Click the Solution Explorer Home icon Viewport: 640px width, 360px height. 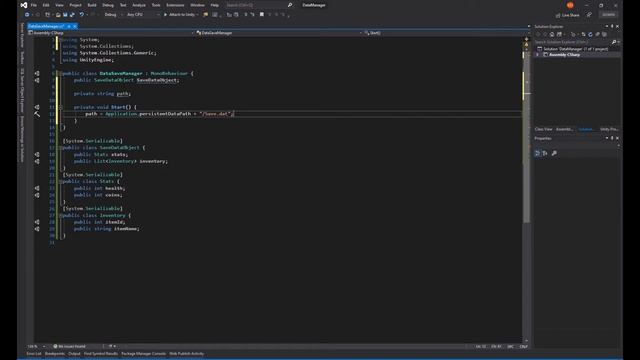point(552,34)
